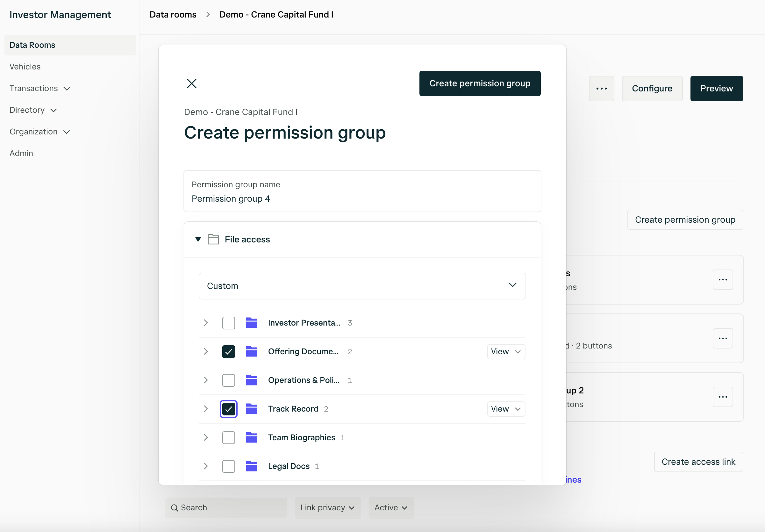Viewport: 765px width, 532px height.
Task: Click the Offering Documents folder icon
Action: click(x=252, y=351)
